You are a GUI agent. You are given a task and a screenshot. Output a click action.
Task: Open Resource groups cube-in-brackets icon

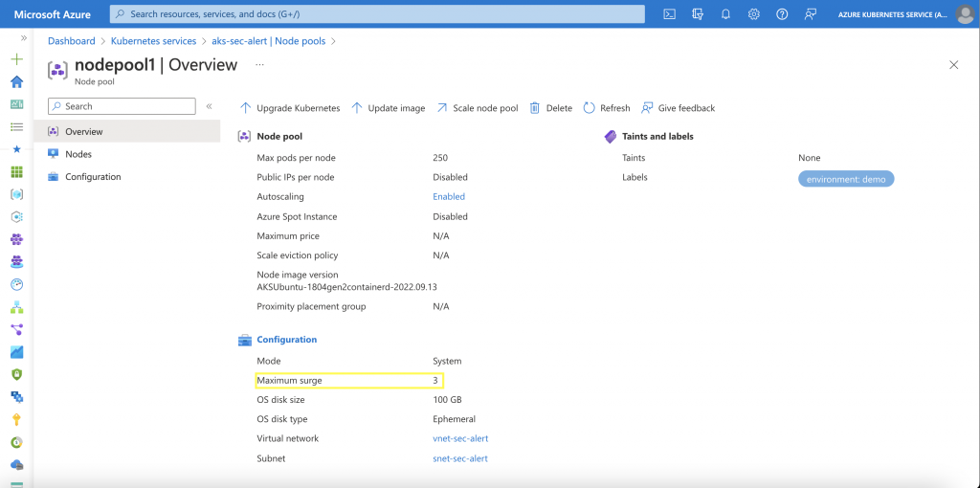coord(17,194)
